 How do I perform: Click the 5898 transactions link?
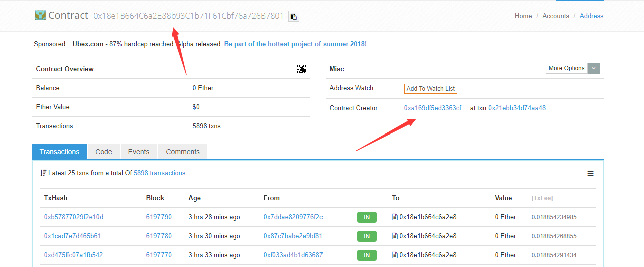click(159, 173)
